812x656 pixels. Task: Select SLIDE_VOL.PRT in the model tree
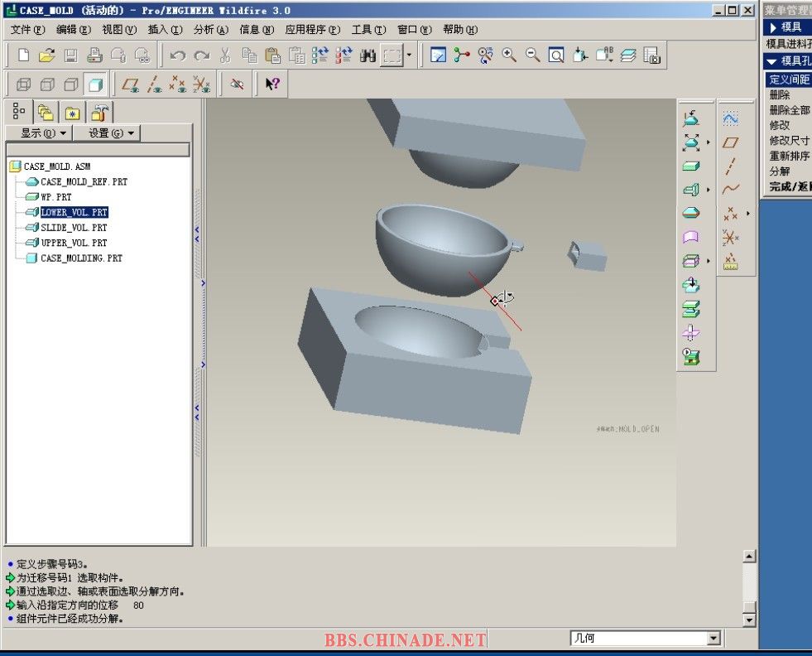click(74, 227)
